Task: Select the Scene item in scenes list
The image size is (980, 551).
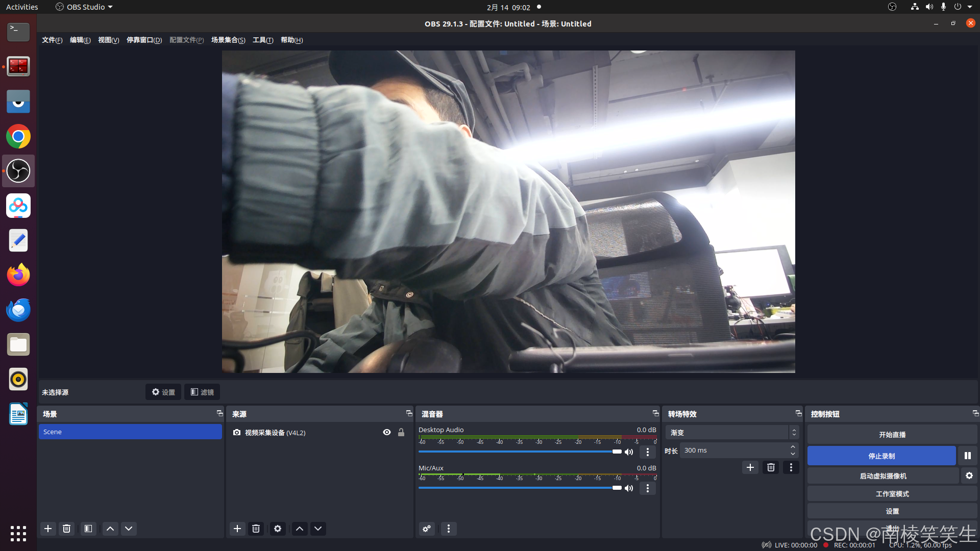Action: point(130,432)
